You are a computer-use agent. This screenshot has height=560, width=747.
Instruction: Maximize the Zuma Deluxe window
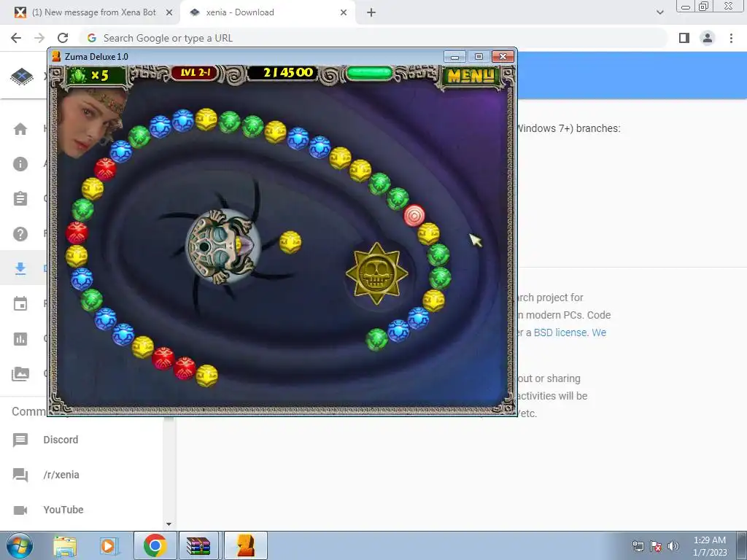479,57
